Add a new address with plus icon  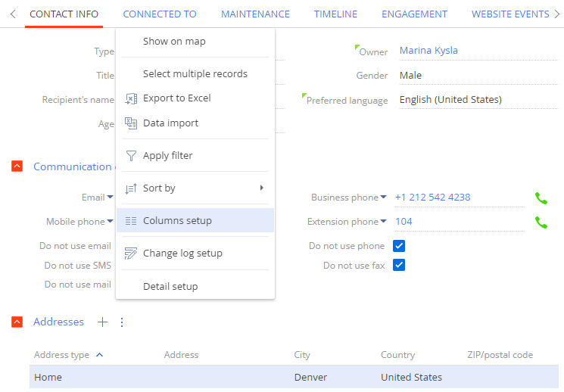[x=102, y=322]
